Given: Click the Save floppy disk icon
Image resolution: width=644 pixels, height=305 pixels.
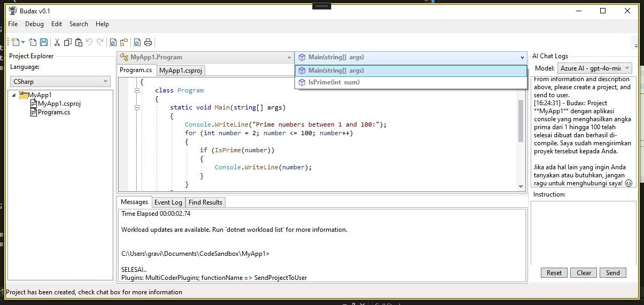Looking at the screenshot, I should (44, 42).
